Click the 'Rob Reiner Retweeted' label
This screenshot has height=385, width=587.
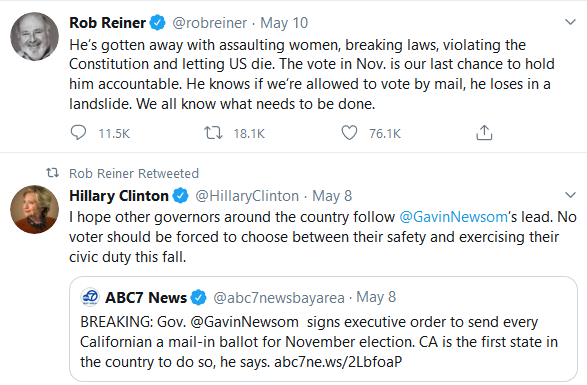134,173
